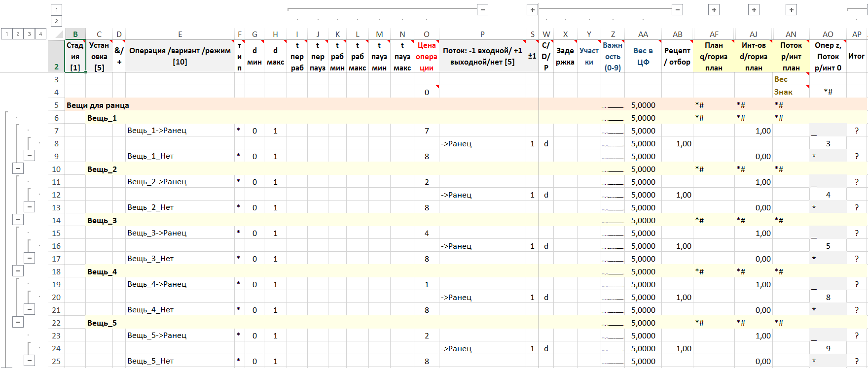Collapse column group using minus above column P
Viewport: 868px width, 368px height.
pos(483,9)
